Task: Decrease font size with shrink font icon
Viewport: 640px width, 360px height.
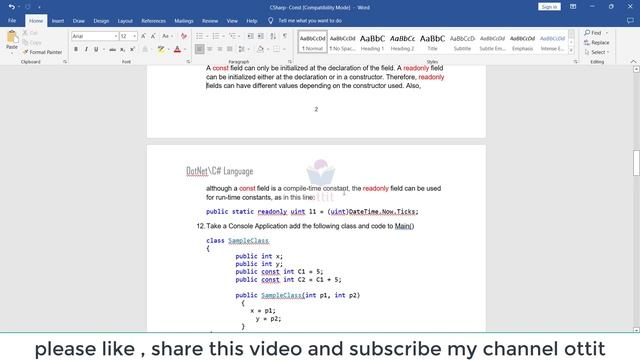Action: click(x=153, y=36)
